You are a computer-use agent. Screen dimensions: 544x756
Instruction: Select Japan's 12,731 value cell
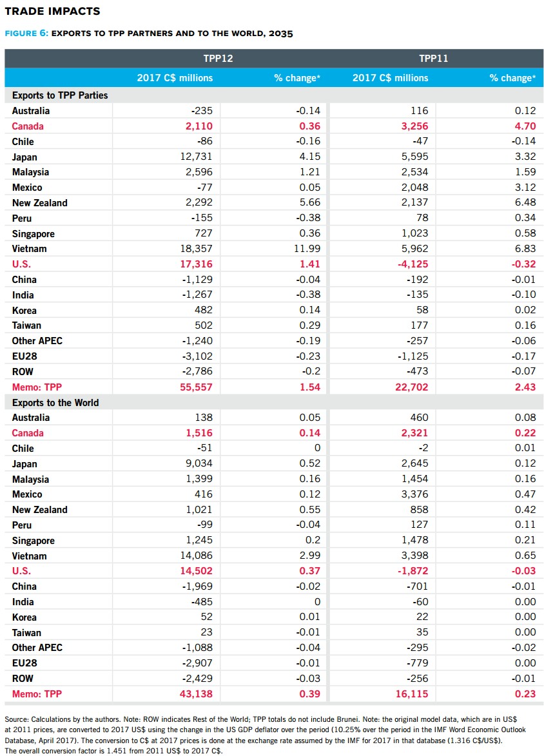pos(195,157)
